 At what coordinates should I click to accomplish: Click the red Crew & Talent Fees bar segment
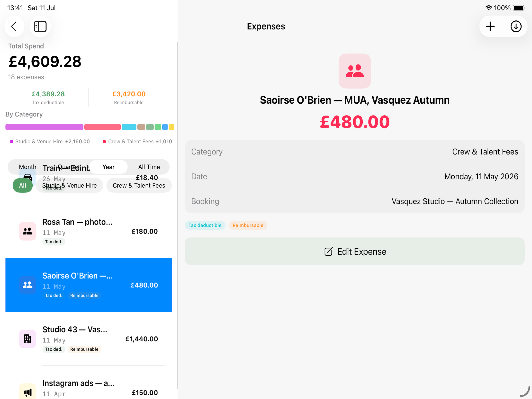coord(102,127)
